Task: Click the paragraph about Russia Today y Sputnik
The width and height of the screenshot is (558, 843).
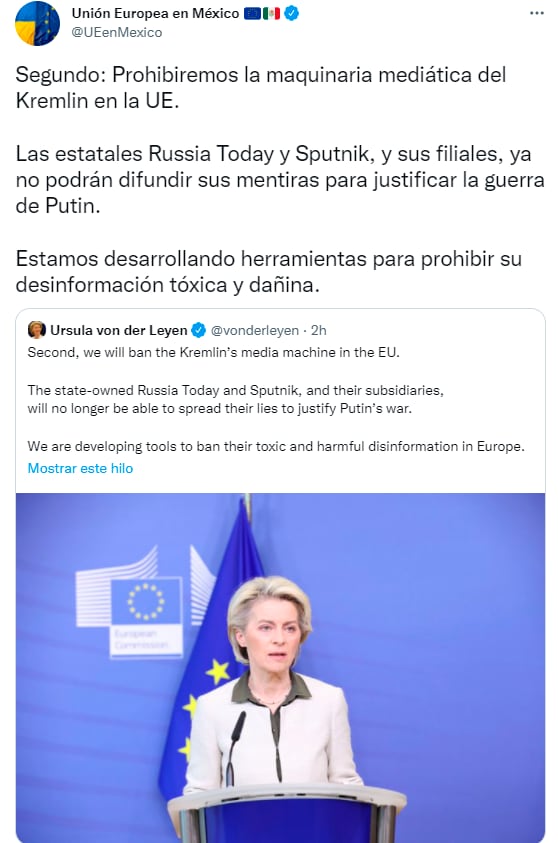Action: coord(280,180)
